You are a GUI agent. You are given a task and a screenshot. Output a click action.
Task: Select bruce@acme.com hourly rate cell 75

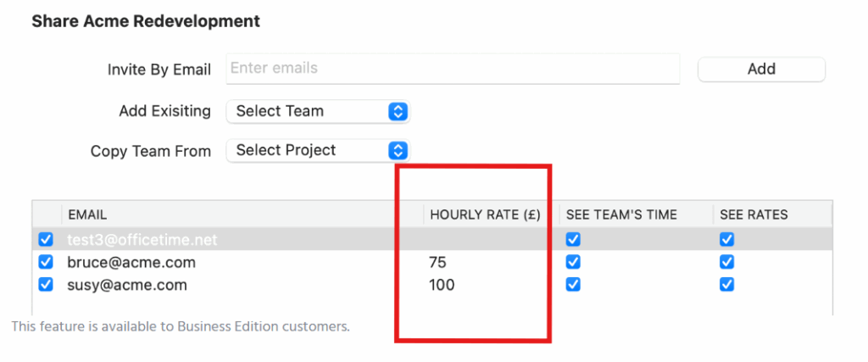tap(438, 263)
